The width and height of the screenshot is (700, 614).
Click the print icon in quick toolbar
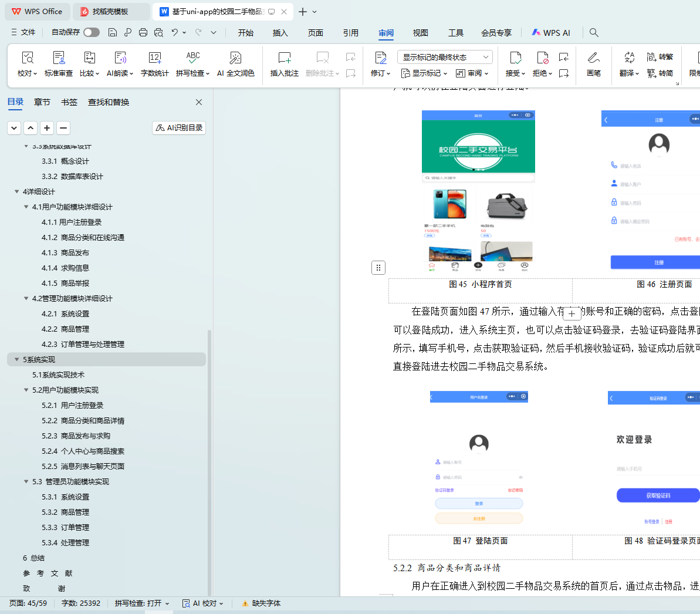coord(143,32)
